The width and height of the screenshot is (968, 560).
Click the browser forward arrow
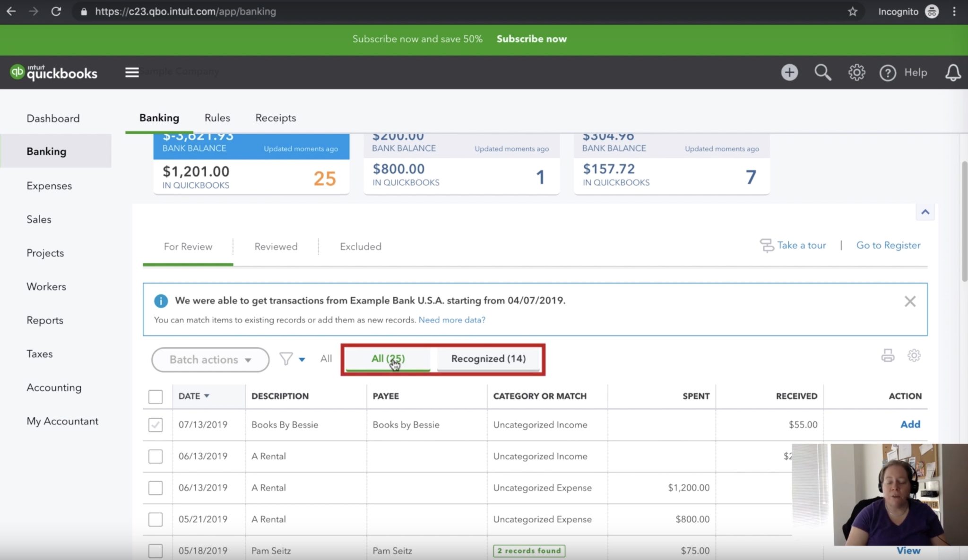(34, 11)
